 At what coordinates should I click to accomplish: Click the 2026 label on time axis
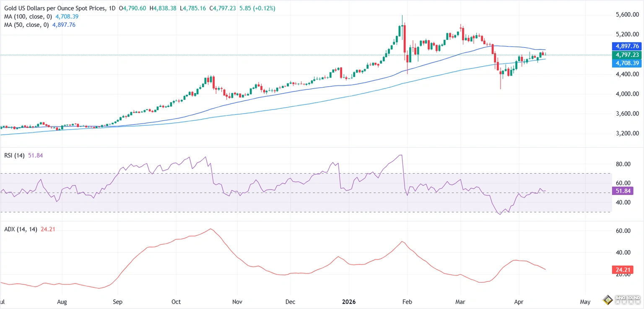[x=349, y=302]
